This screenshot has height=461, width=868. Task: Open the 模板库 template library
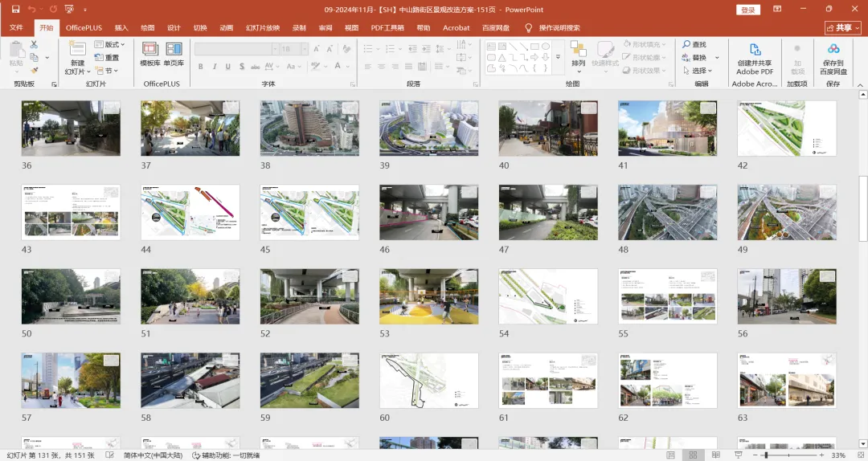pos(150,54)
